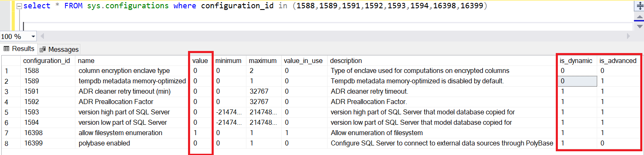Select the configuration_id column header
This screenshot has width=644, height=155.
pos(48,61)
